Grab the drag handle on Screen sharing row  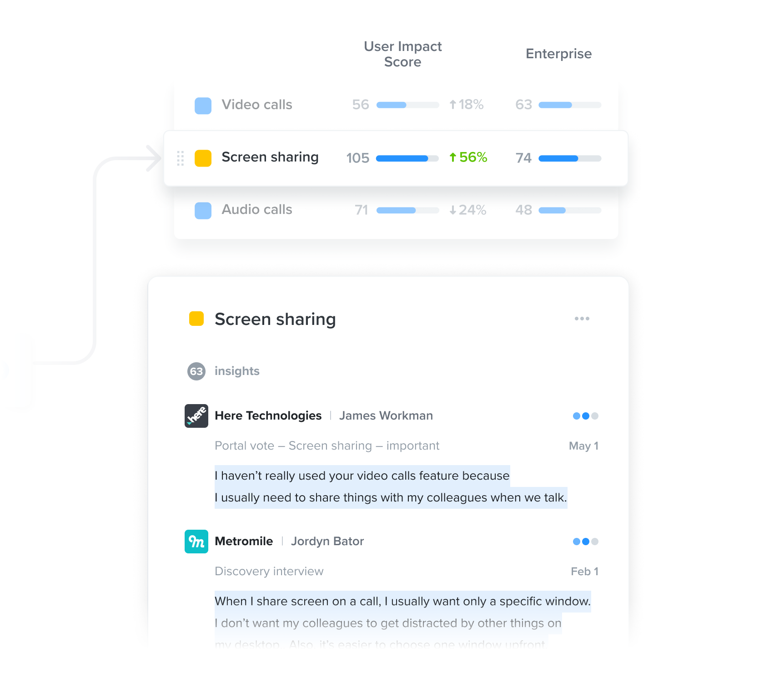point(180,158)
